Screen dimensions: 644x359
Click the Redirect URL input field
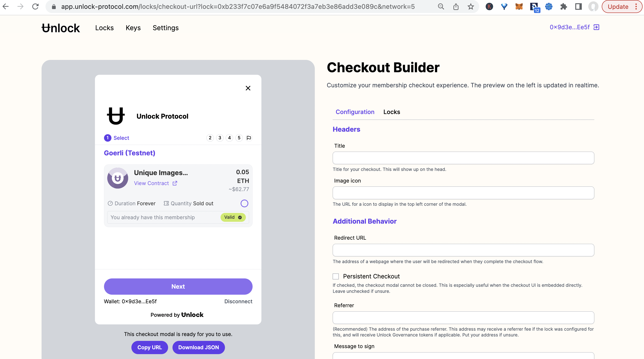click(x=463, y=250)
